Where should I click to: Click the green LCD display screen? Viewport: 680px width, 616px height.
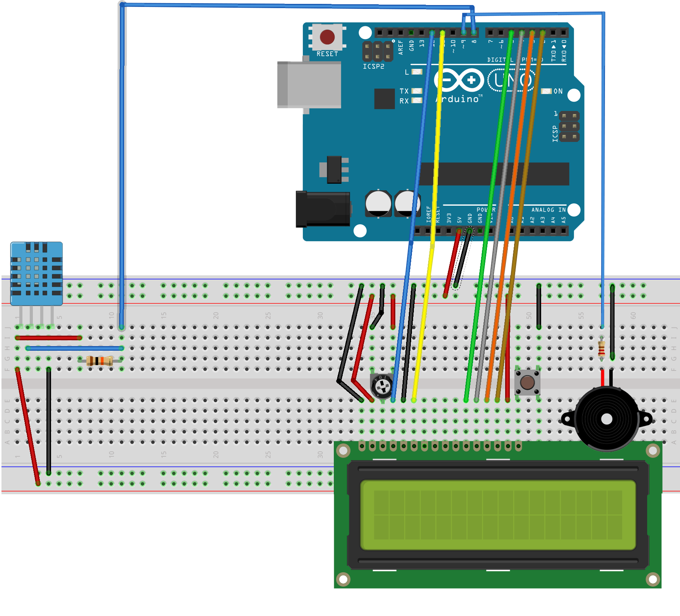click(498, 515)
